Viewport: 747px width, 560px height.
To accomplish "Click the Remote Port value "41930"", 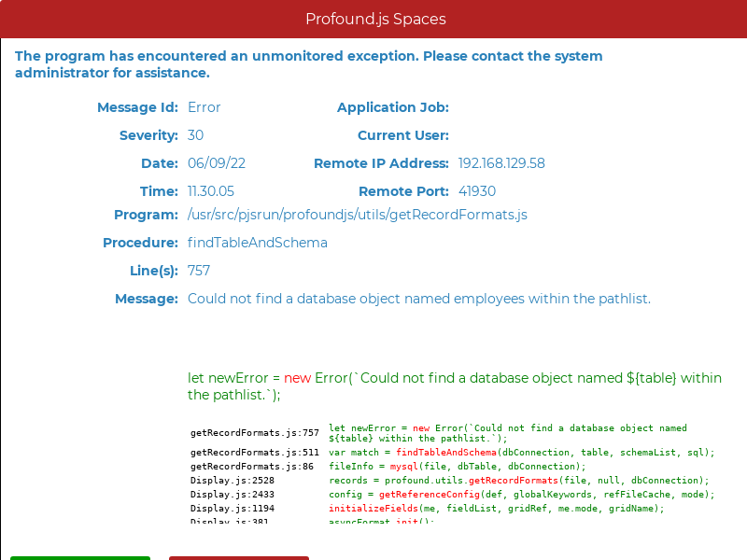I will click(477, 191).
